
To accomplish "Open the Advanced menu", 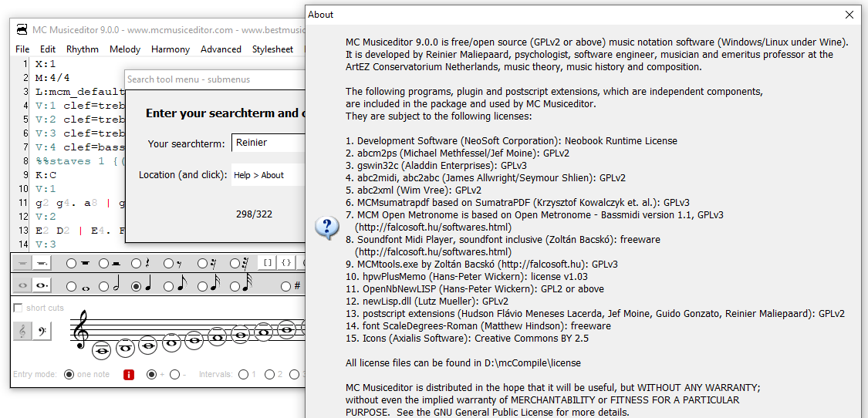I will 221,49.
